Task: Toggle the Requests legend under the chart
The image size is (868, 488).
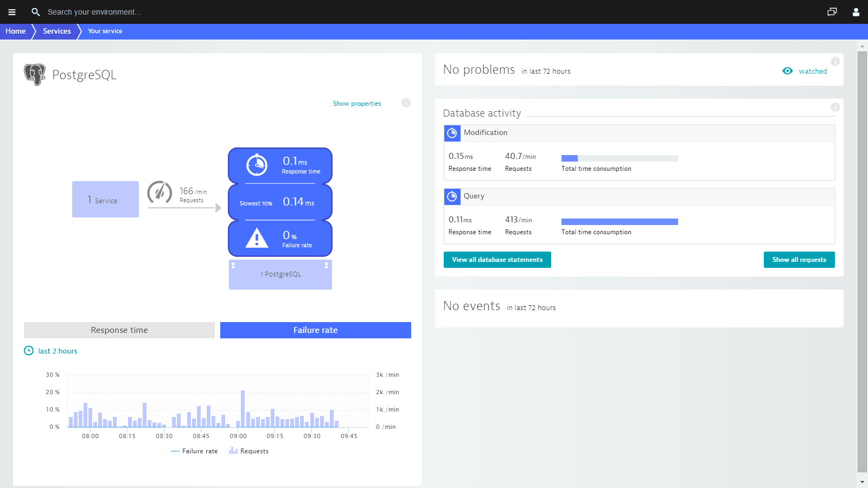Action: [248, 451]
